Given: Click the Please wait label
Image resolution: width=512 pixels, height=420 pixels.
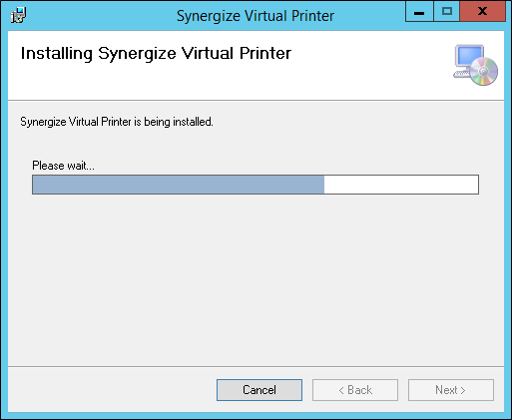Looking at the screenshot, I should pos(63,166).
